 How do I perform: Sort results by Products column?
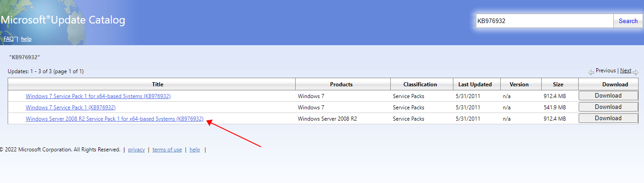[341, 84]
